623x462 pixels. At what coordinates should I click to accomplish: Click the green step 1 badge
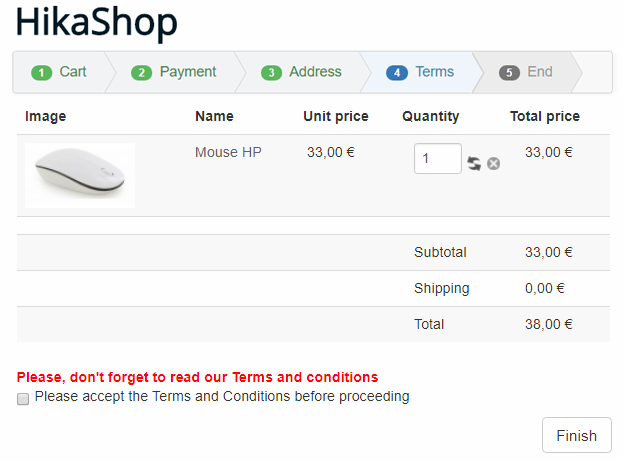pos(42,73)
